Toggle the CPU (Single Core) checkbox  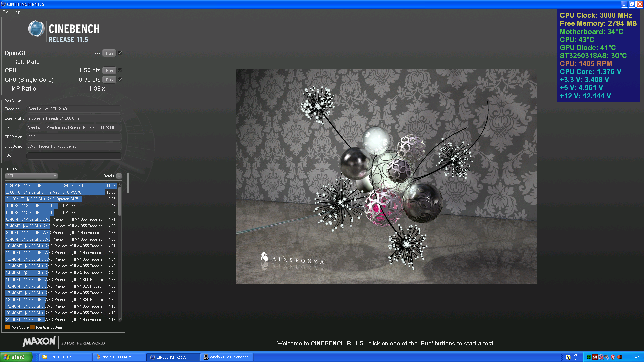[120, 80]
